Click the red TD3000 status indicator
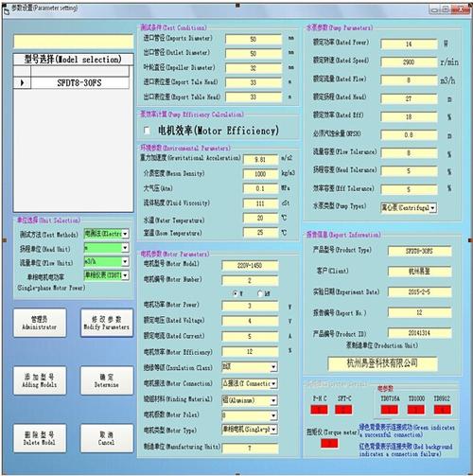Image resolution: width=473 pixels, height=476 pixels. [x=415, y=410]
